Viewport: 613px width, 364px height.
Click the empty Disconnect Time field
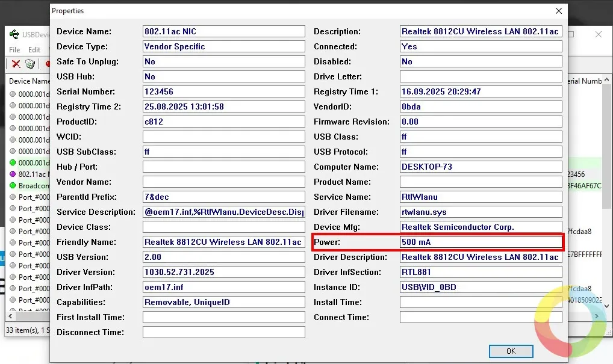pos(223,332)
